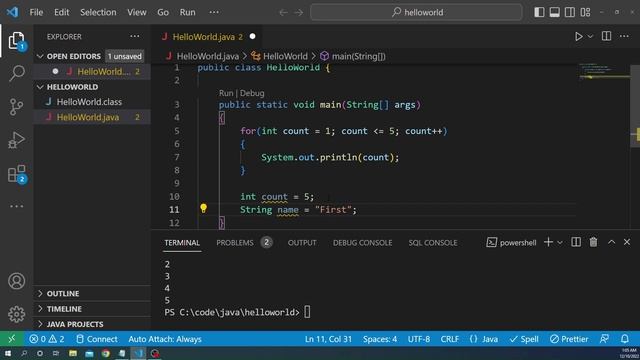Open the run options dropdown arrow
640x360 pixels.
coord(590,36)
